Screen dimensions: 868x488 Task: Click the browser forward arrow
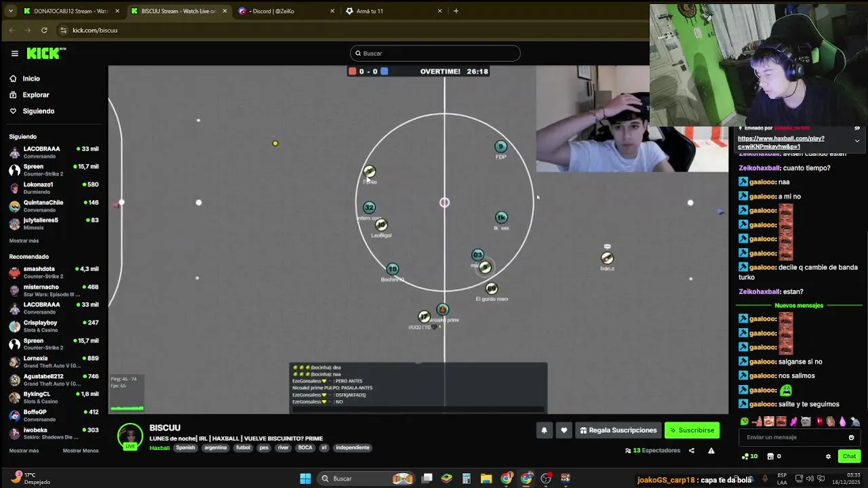coord(28,30)
